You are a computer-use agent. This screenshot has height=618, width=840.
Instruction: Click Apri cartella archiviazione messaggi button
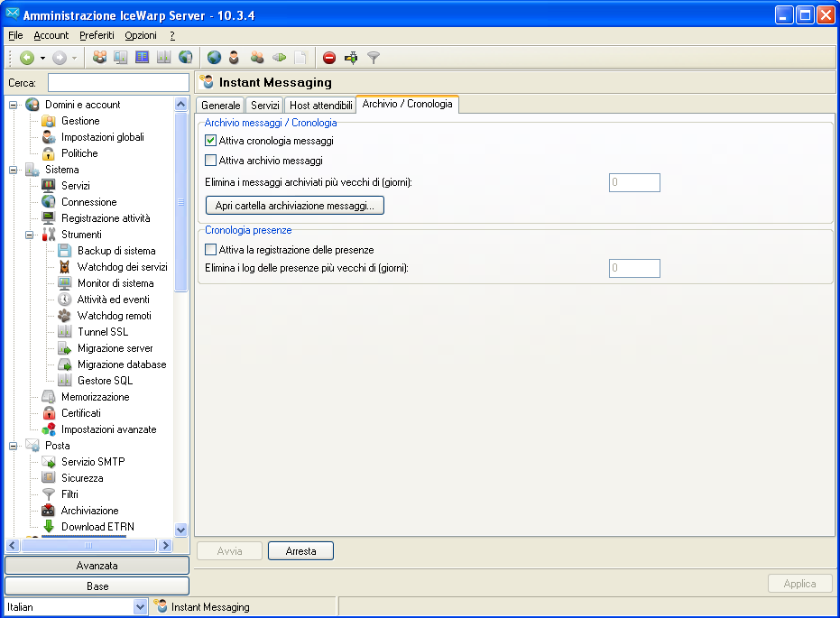[295, 206]
